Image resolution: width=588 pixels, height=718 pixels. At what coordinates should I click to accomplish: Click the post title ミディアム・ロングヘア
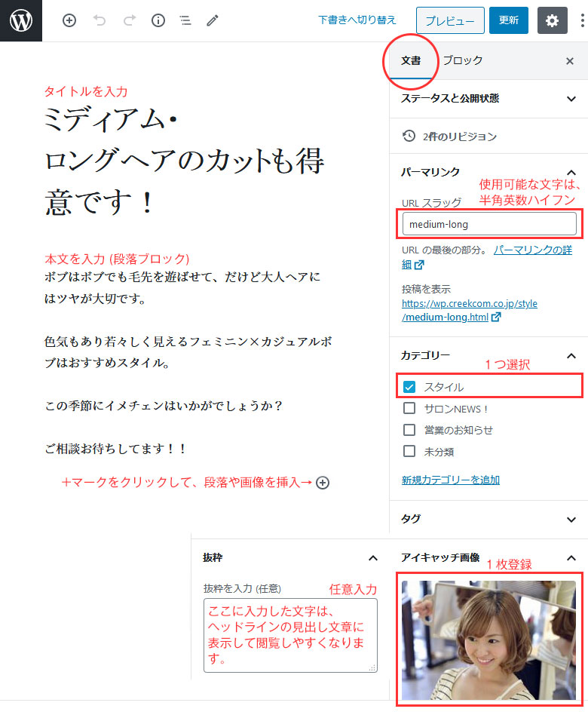point(185,161)
